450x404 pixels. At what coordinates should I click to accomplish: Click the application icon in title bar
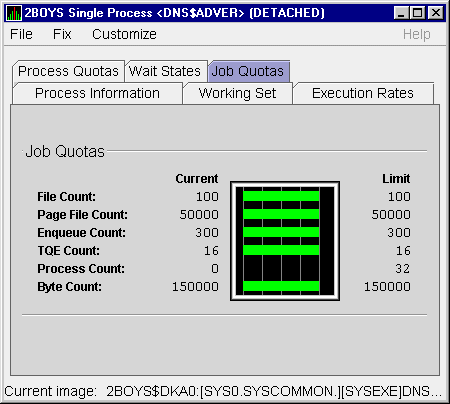point(14,13)
